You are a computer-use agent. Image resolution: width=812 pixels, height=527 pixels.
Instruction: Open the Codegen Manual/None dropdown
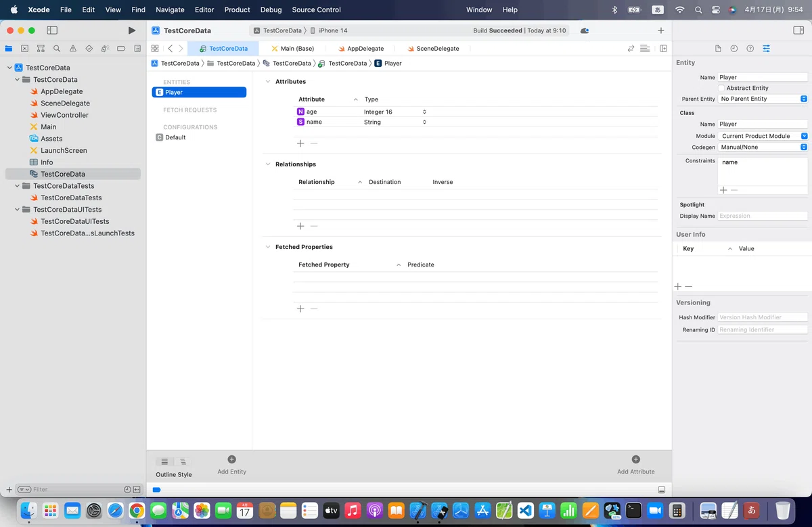pyautogui.click(x=763, y=147)
